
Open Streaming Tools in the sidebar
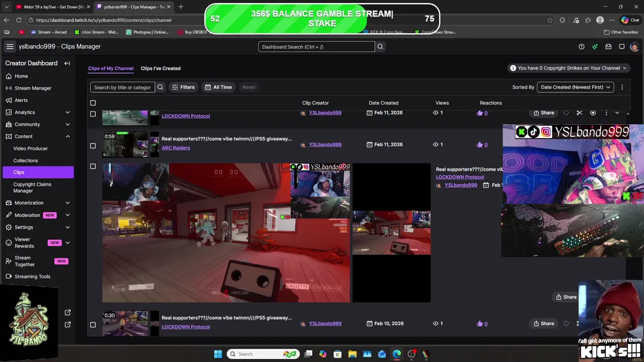coord(32,277)
